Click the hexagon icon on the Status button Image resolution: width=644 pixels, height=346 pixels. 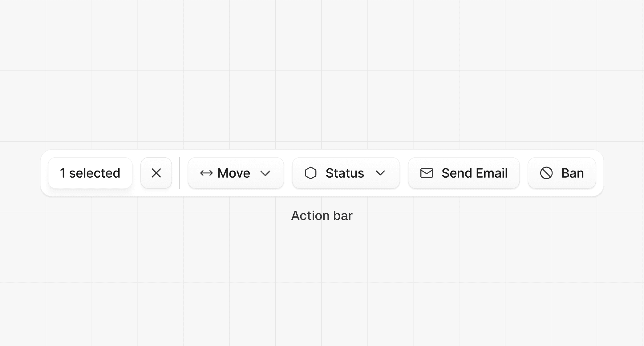tap(311, 173)
